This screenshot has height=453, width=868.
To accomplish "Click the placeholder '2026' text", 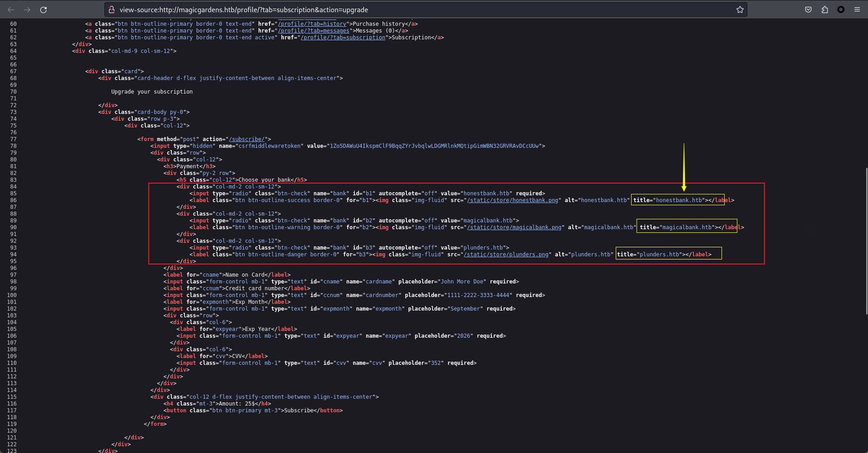I will [x=463, y=336].
